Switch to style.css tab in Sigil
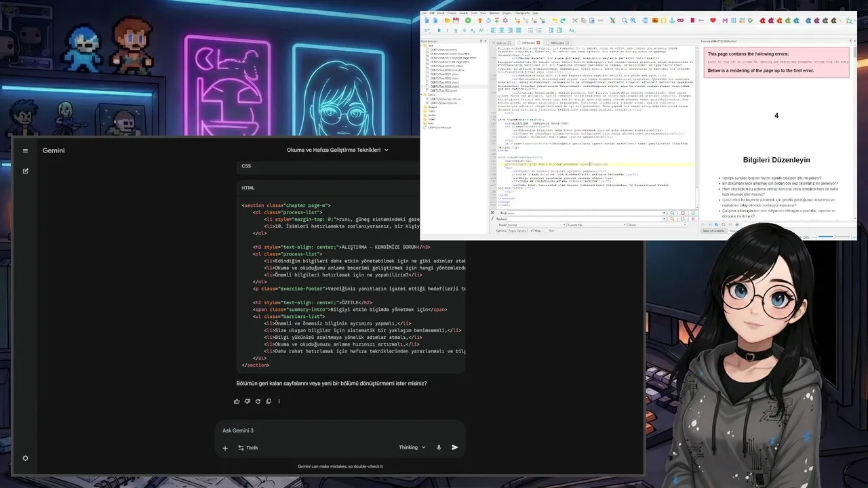Screen dimensions: 868x488 pos(502,42)
